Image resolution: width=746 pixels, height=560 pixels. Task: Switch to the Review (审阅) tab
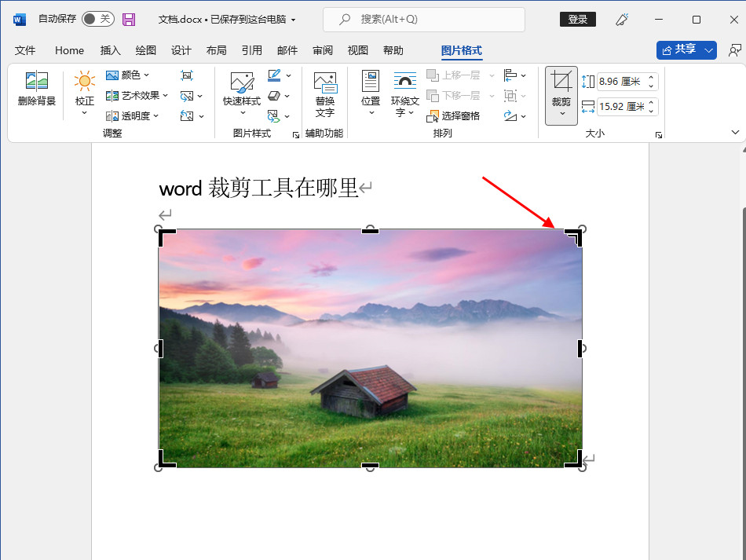click(323, 50)
